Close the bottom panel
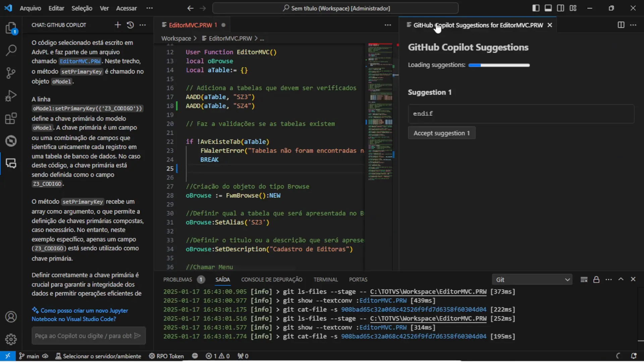This screenshot has width=644, height=362. (x=633, y=279)
